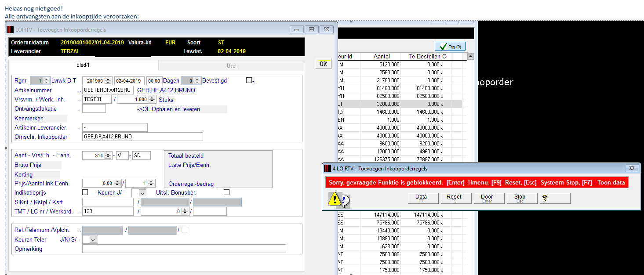Click the Aantal Ink.Eenh. spinner arrows

[x=152, y=183]
